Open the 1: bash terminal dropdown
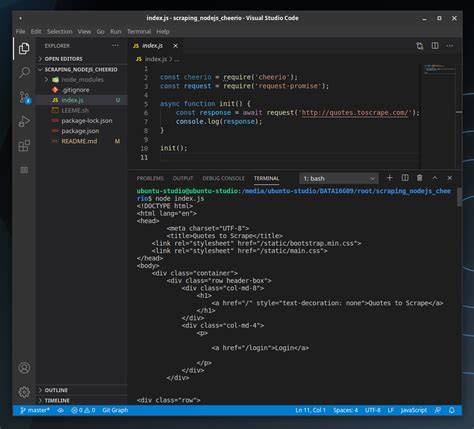Viewport: 474px width, 429px height. (x=339, y=179)
